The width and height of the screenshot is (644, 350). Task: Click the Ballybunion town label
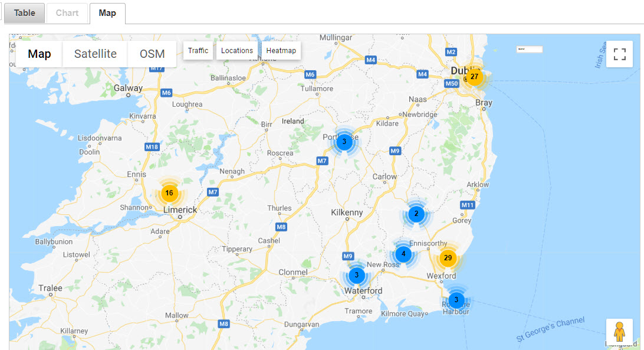pos(54,242)
